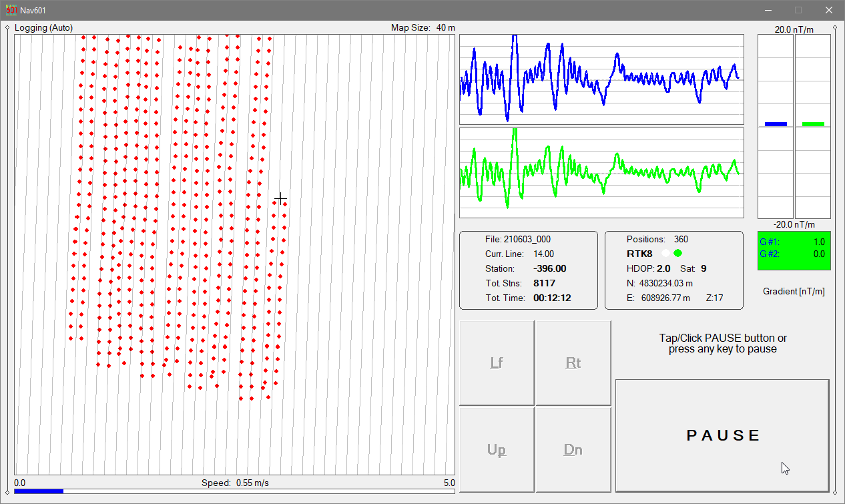Click the 'Logging (Auto)' label

coord(44,28)
